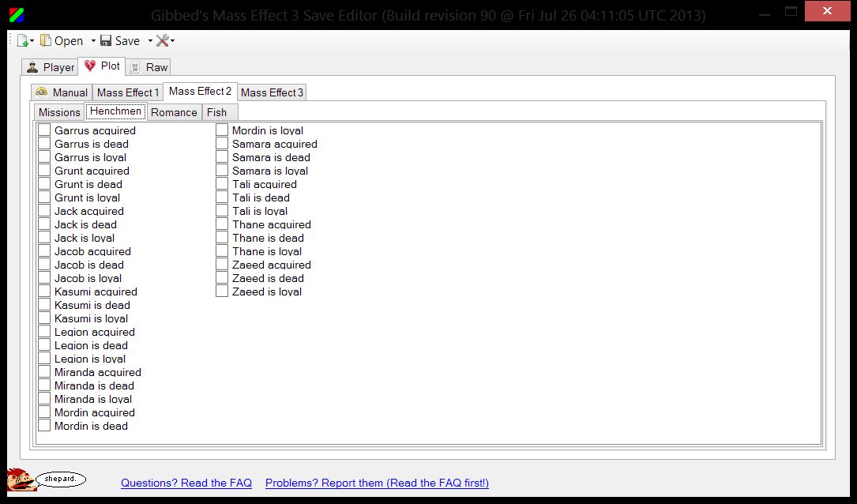Open the Mass Effect 1 tab
This screenshot has height=504, width=857.
tap(127, 92)
